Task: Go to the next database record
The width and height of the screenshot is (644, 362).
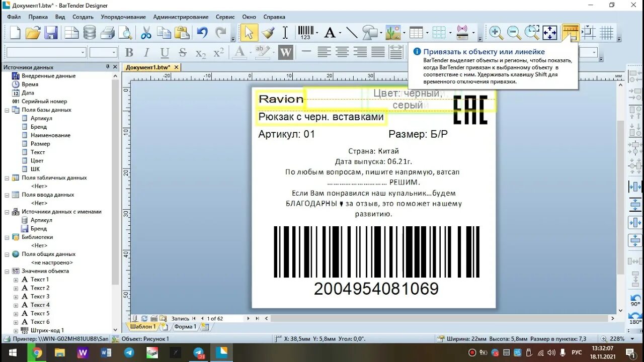Action: (x=248, y=318)
